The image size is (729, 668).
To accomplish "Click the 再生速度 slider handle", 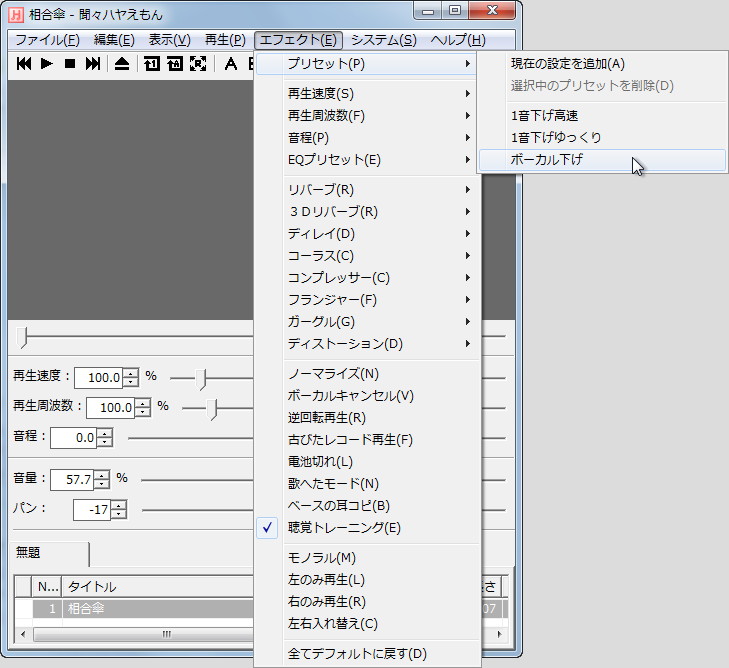I will click(201, 379).
